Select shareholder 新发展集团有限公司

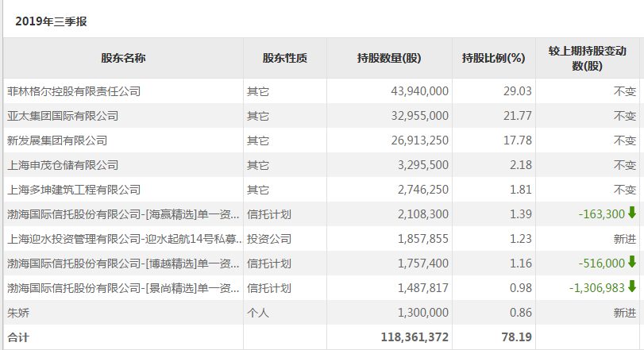click(x=57, y=140)
